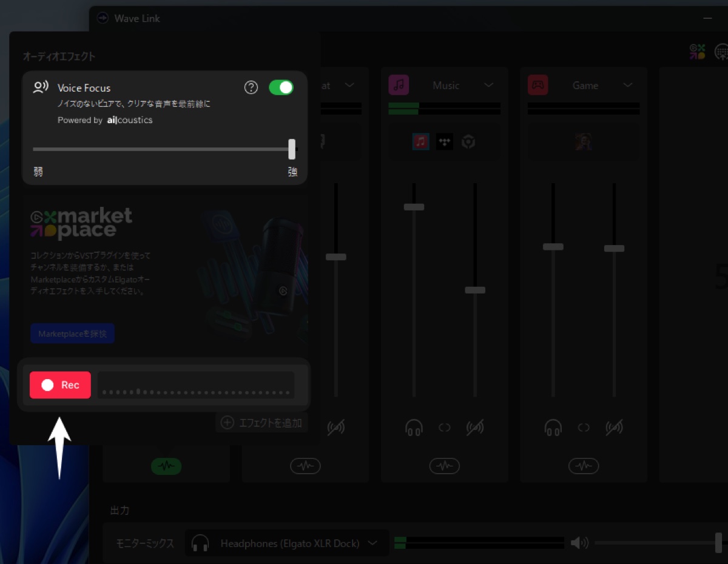
Task: Select the Apple Music app icon
Action: [420, 142]
